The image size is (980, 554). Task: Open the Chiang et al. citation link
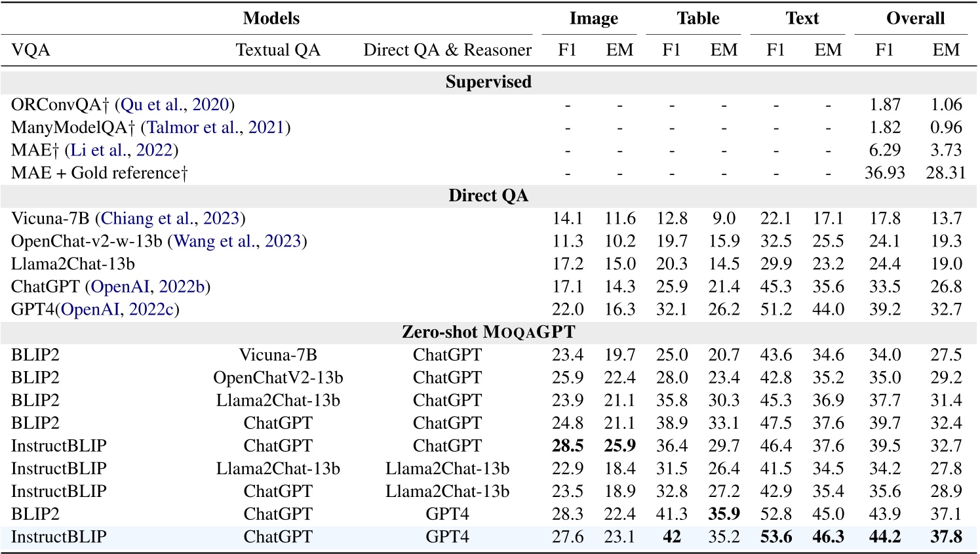[146, 218]
